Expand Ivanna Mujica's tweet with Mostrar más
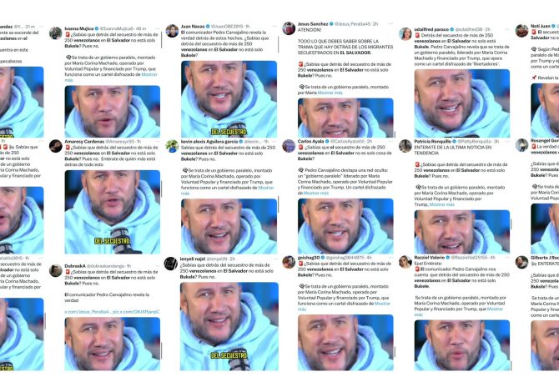The width and height of the screenshot is (559, 392). pos(111,78)
